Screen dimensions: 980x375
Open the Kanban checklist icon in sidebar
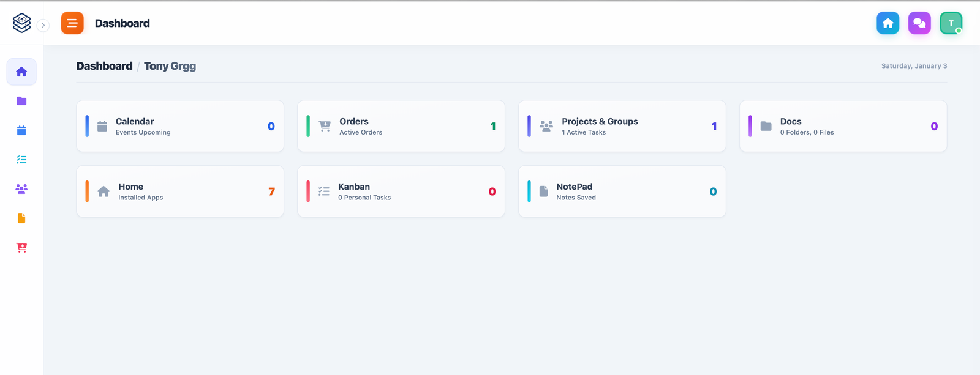(x=21, y=160)
